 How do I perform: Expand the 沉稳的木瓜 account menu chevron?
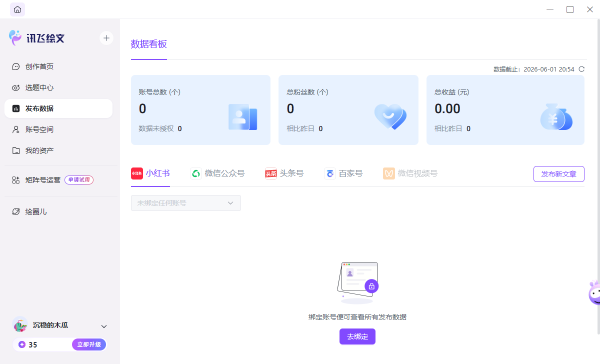(x=104, y=326)
